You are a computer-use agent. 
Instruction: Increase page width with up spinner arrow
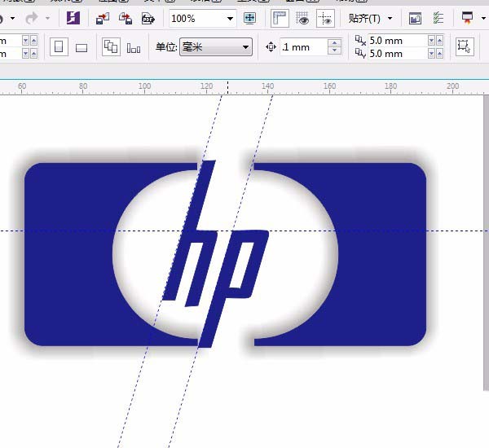[x=33, y=41]
